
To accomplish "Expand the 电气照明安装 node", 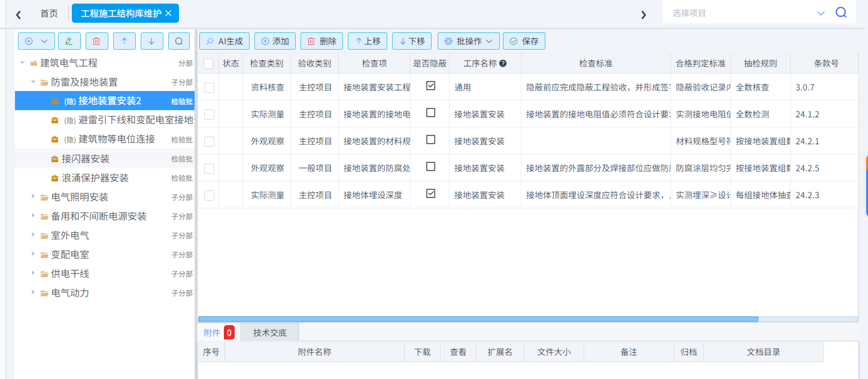I will [x=34, y=197].
